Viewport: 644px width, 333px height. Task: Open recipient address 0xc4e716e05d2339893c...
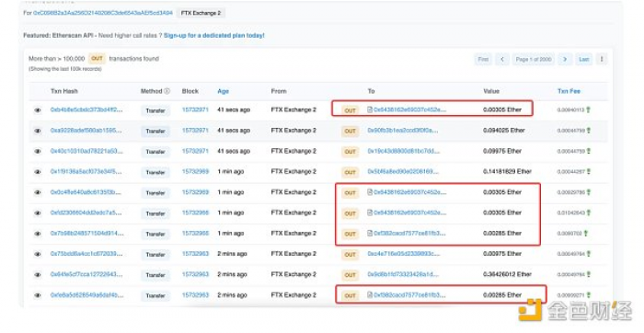[403, 253]
